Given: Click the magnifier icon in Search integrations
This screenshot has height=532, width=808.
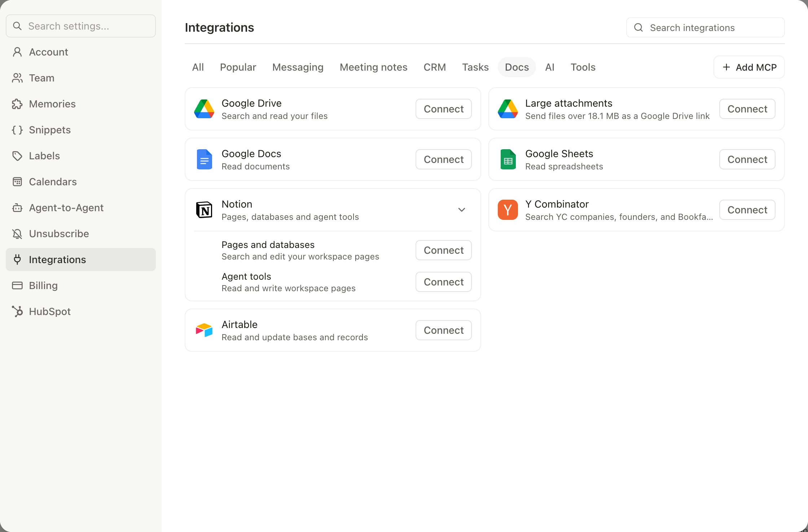Looking at the screenshot, I should coord(638,27).
